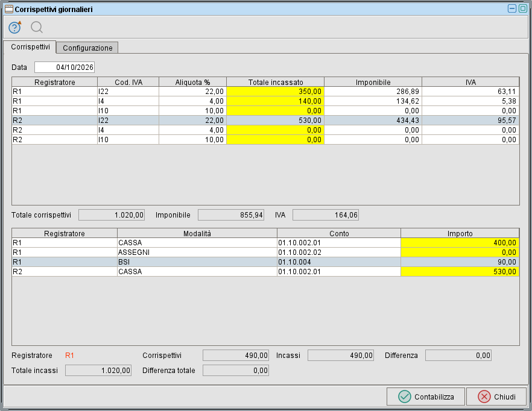
Task: Click the Corrispettivi field showing 490,00
Action: pyautogui.click(x=236, y=356)
